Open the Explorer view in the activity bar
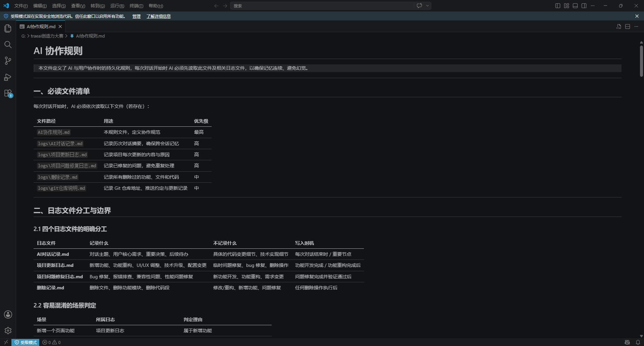 click(x=8, y=28)
